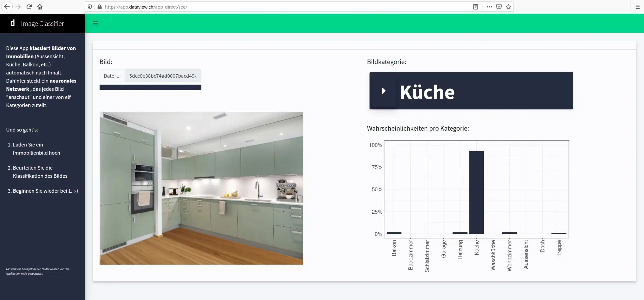The height and width of the screenshot is (300, 644).
Task: Open the Firefox hamburger menu
Action: pos(638,7)
